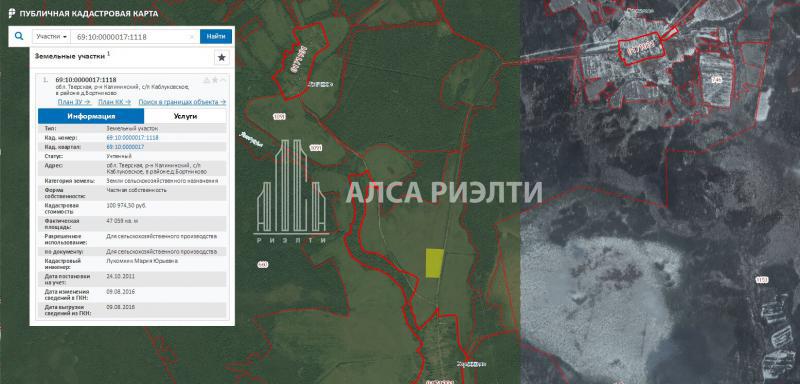
Task: Click cadastral number link 69:10:0000017:1118 in table
Action: click(133, 138)
